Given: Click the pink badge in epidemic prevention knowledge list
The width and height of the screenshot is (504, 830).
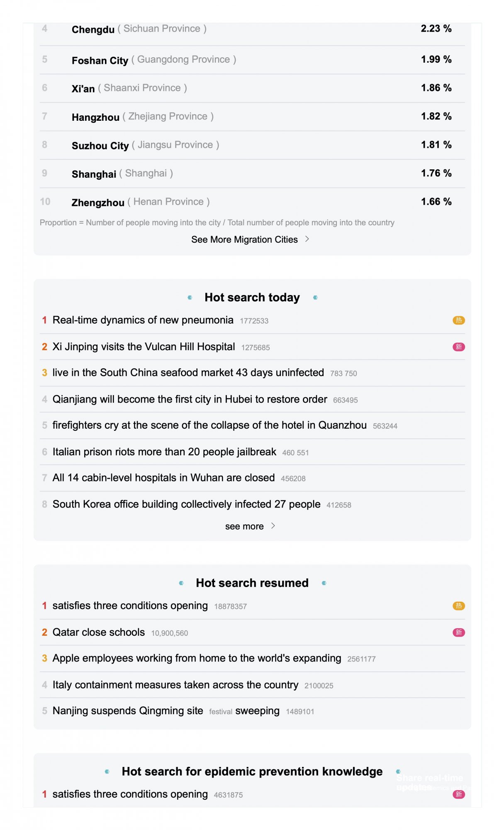Looking at the screenshot, I should click(x=458, y=794).
